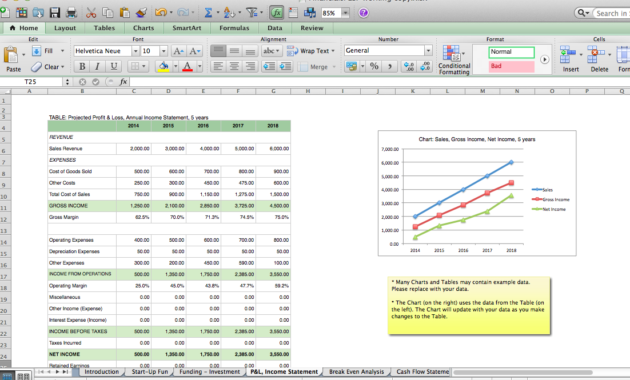
Task: Click the Paste button in ribbon
Action: [x=13, y=59]
